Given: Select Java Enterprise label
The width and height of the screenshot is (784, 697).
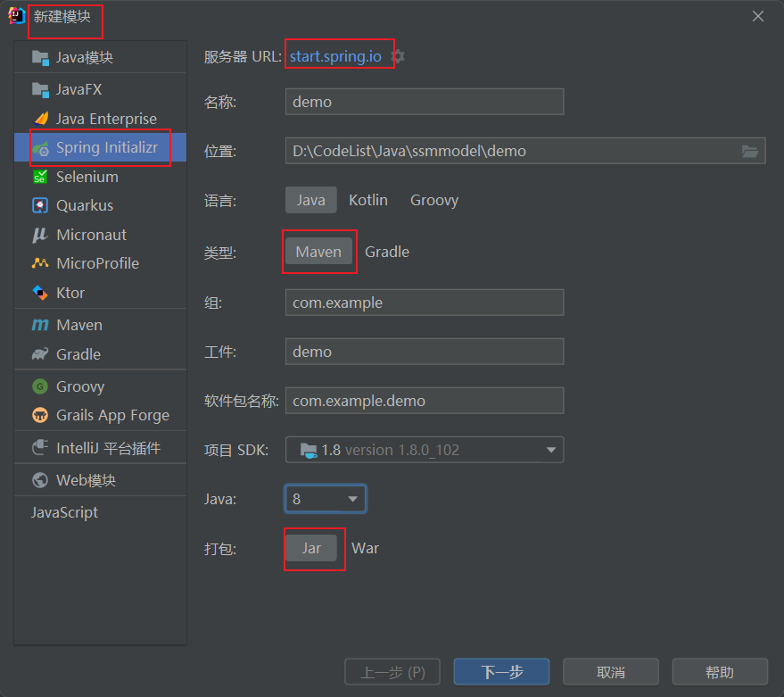Looking at the screenshot, I should point(106,119).
